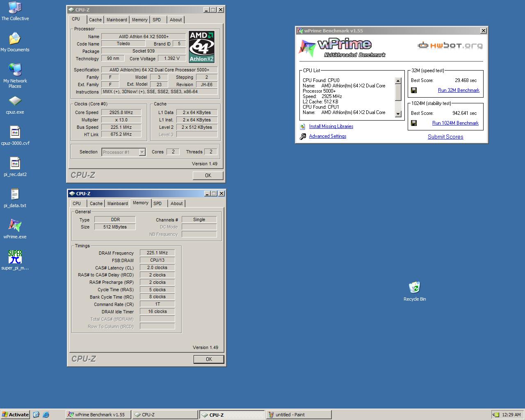Click CPU List scrollbar thumb
This screenshot has width=525, height=420.
398,92
